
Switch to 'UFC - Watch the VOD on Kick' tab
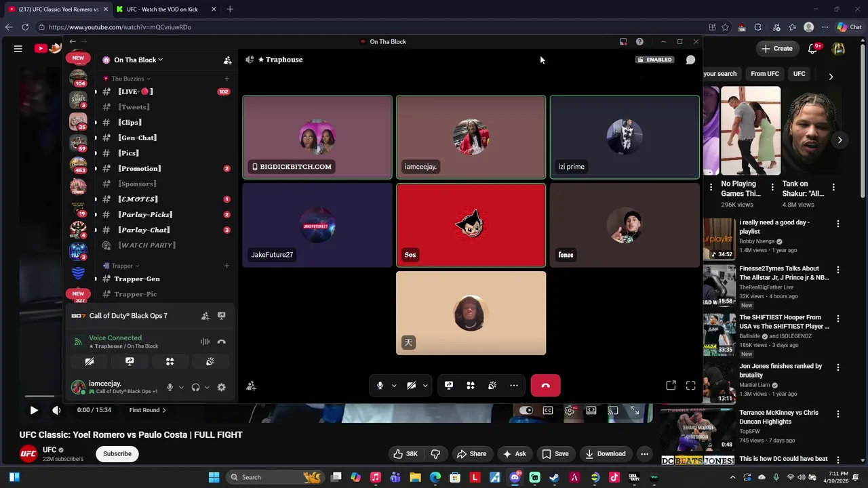tap(162, 9)
